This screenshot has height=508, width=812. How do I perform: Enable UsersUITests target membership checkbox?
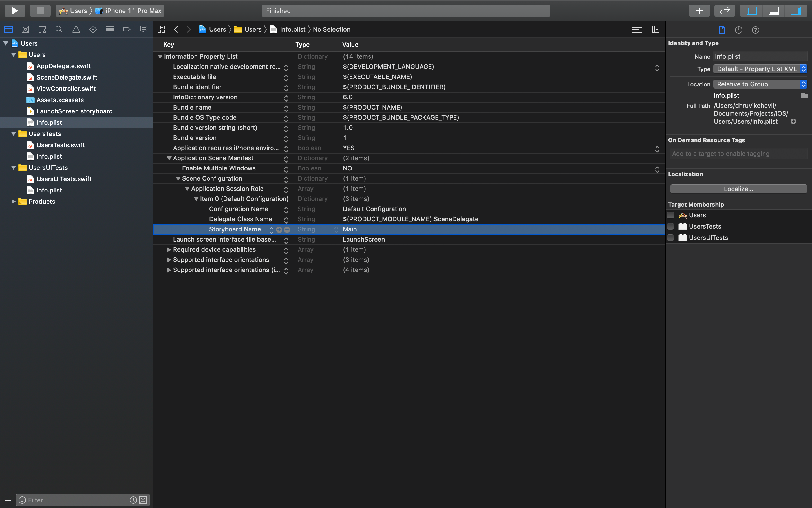[670, 238]
